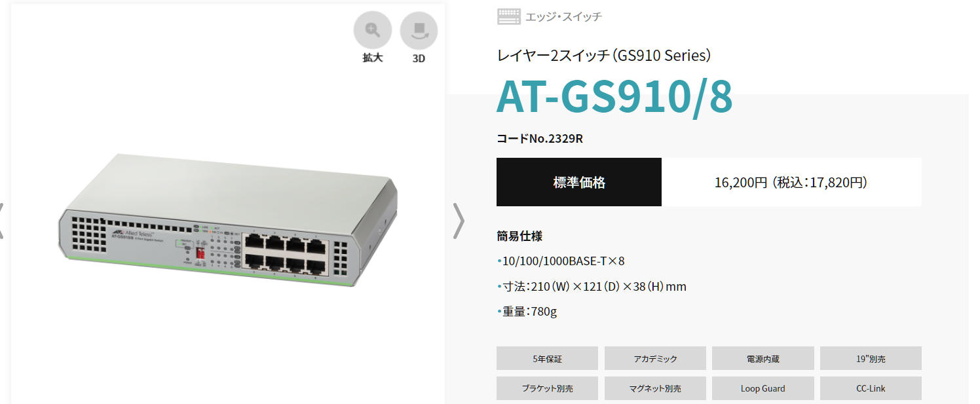Select the 19"別売 tag
The width and height of the screenshot is (980, 404).
point(871,358)
